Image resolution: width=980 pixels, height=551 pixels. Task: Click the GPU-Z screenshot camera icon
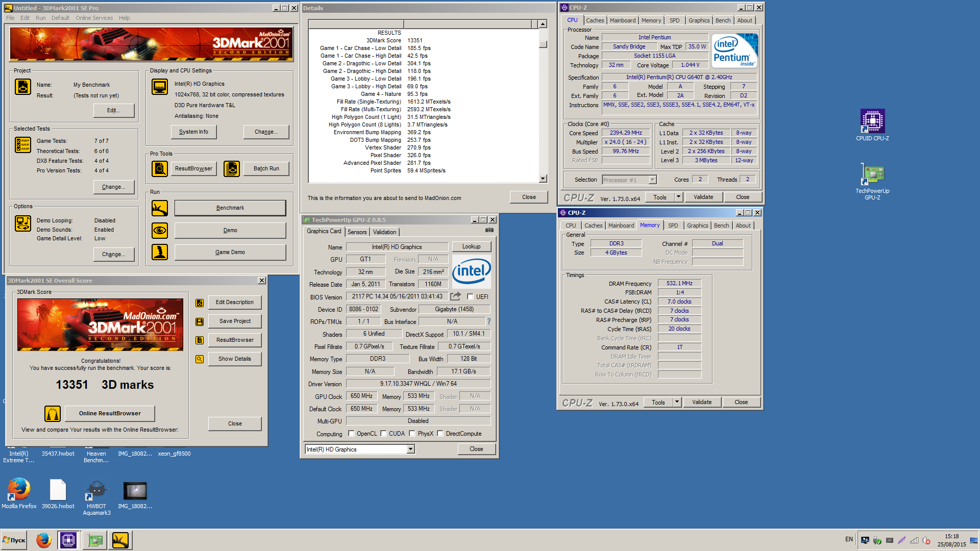[489, 230]
